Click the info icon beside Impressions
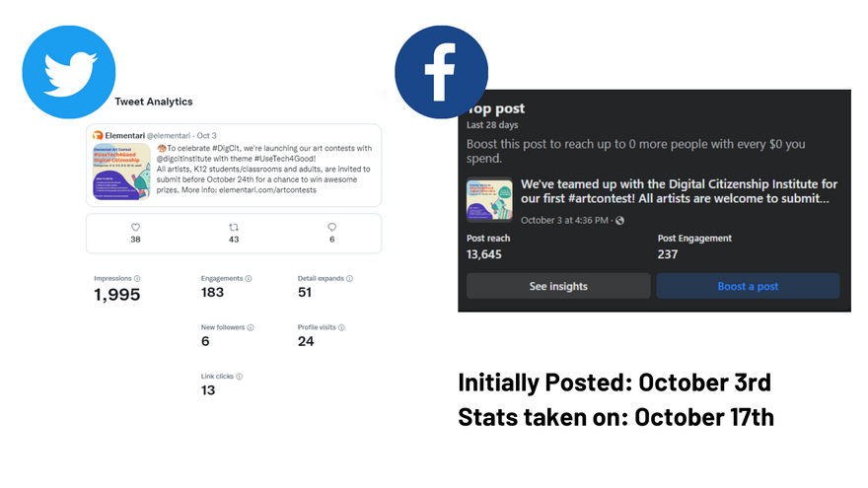The width and height of the screenshot is (868, 488). pyautogui.click(x=136, y=279)
